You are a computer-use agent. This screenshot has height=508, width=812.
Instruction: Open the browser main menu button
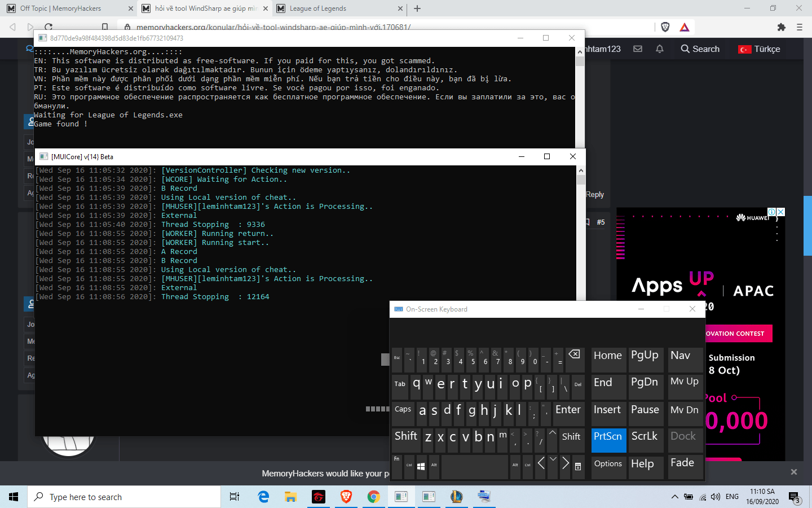pos(800,27)
